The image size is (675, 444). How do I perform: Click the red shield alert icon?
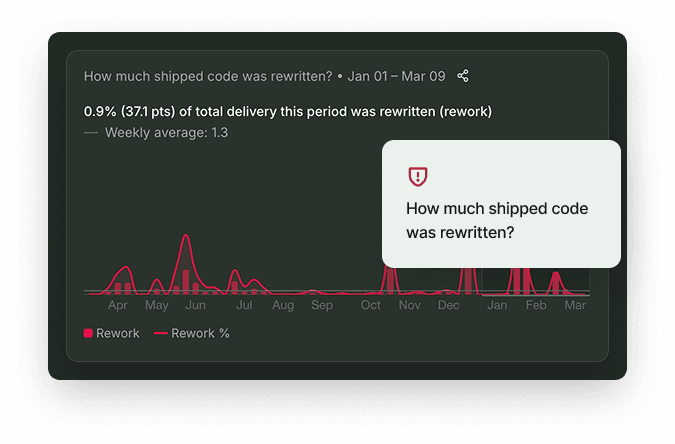[x=418, y=177]
